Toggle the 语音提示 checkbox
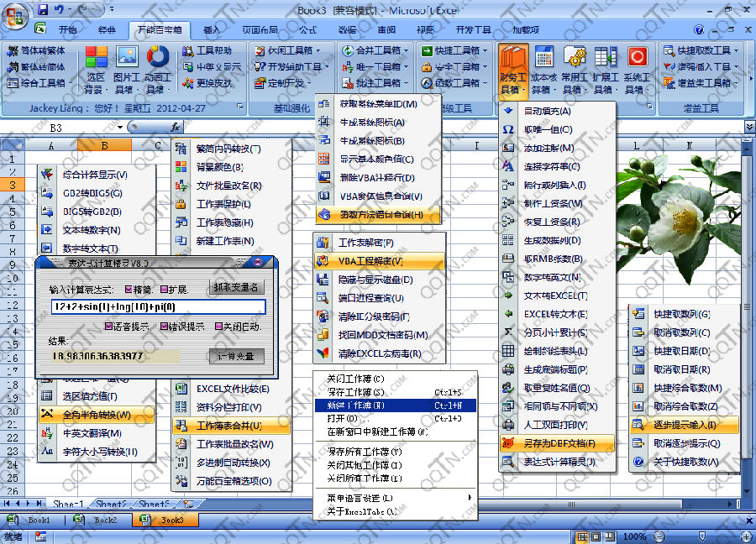 tap(109, 327)
